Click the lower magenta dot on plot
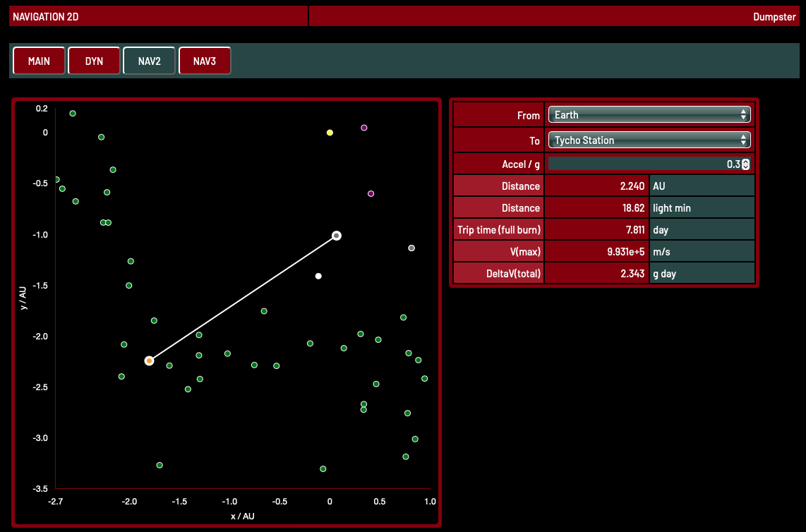 click(371, 193)
